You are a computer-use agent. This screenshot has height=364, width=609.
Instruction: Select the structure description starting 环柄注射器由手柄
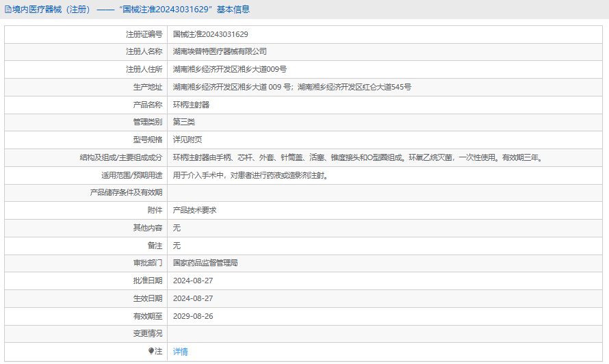click(358, 158)
